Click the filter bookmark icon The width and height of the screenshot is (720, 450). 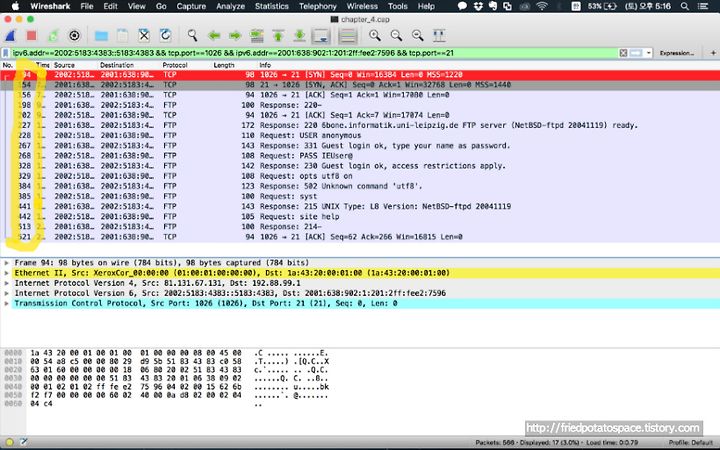pyautogui.click(x=6, y=53)
